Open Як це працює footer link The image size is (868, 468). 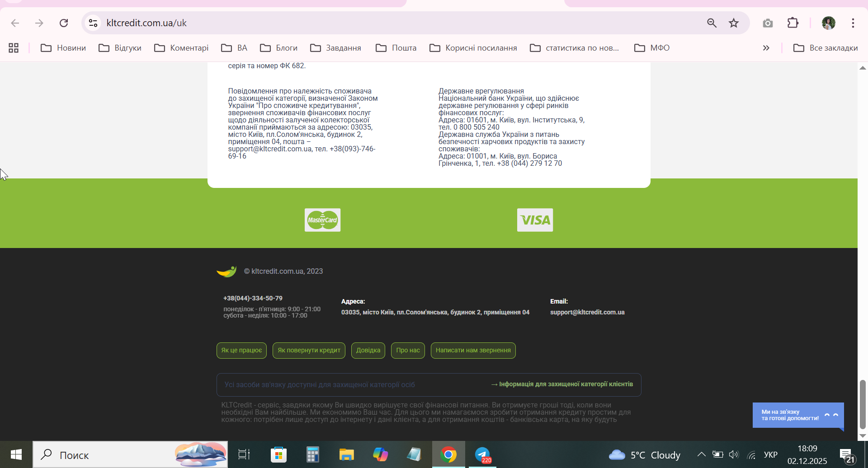point(241,351)
